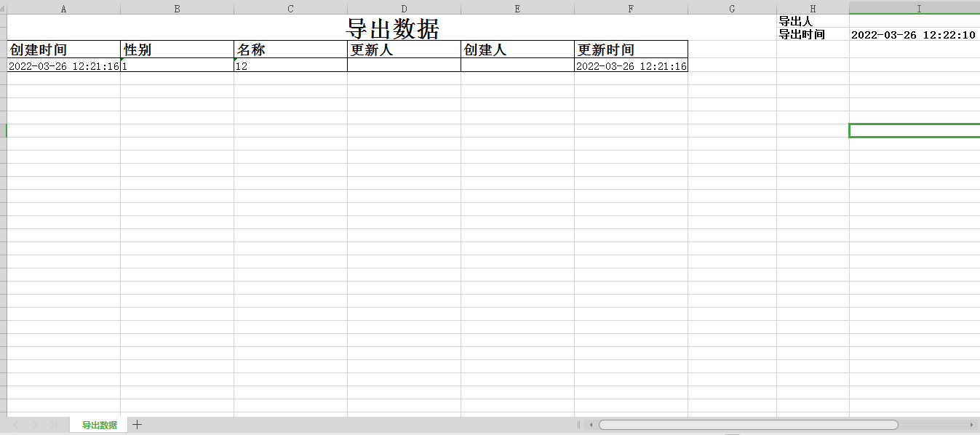Viewport: 980px width, 435px height.
Task: Click the scrollbar left arrow icon
Action: click(x=590, y=425)
